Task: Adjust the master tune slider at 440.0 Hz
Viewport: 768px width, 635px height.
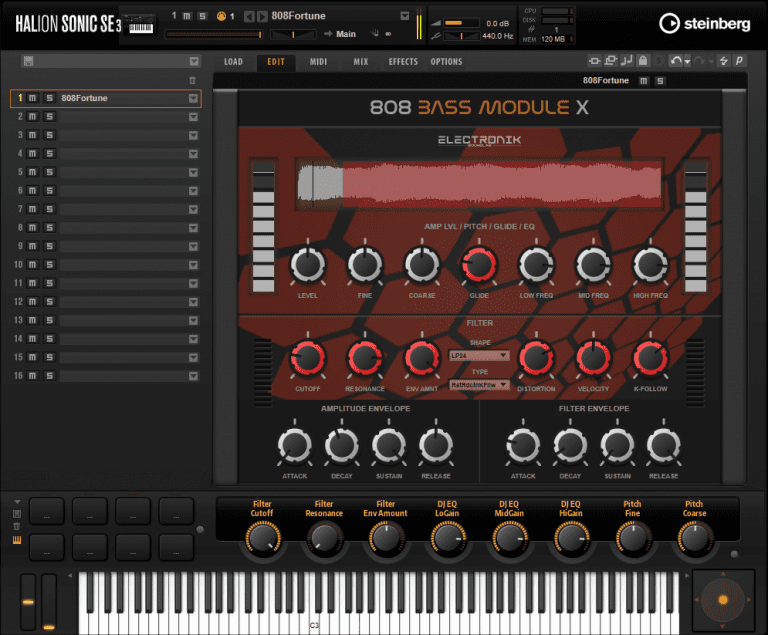Action: click(x=461, y=36)
